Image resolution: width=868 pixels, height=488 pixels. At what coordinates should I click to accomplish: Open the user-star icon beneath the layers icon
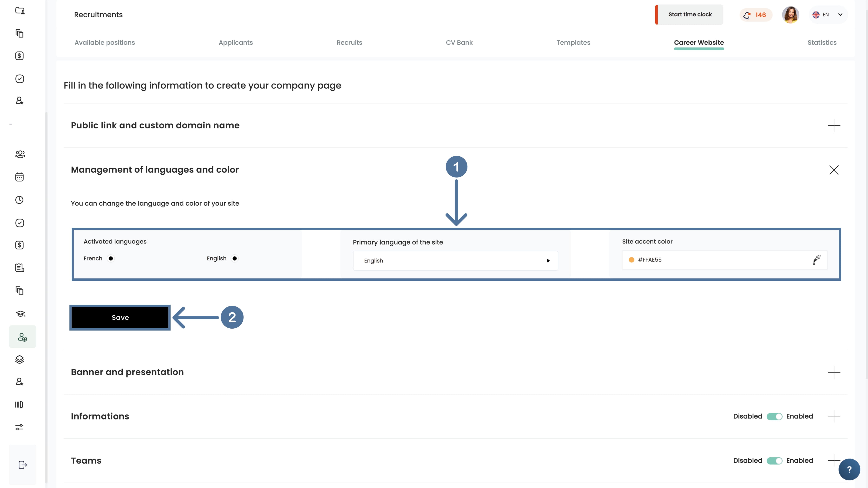click(20, 382)
